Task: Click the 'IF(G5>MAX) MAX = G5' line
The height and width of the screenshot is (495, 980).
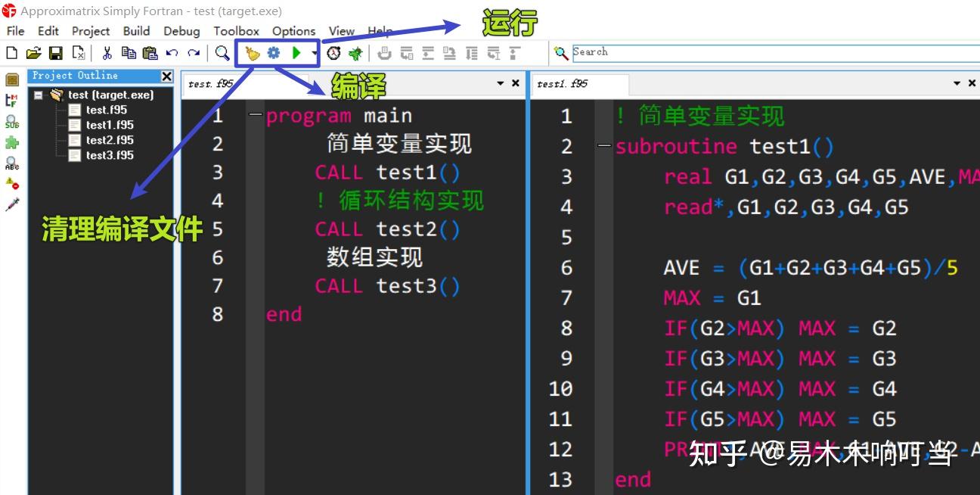Action: tap(780, 419)
